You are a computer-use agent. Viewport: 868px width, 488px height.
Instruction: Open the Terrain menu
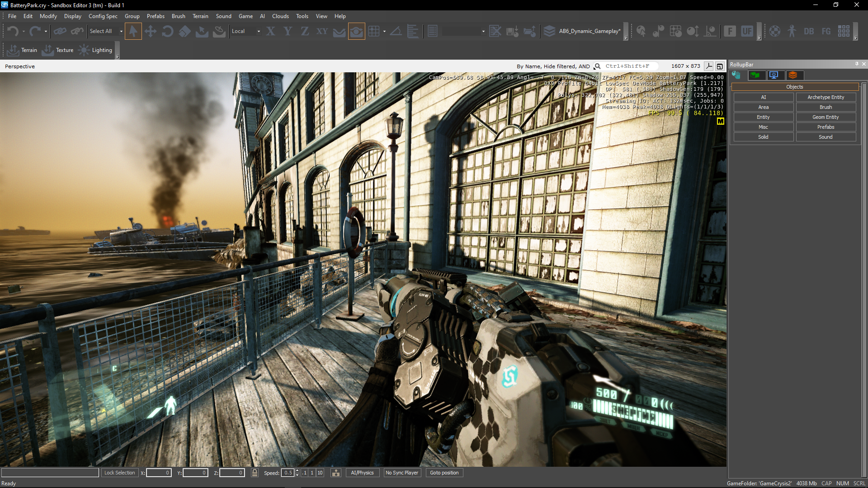pos(200,16)
